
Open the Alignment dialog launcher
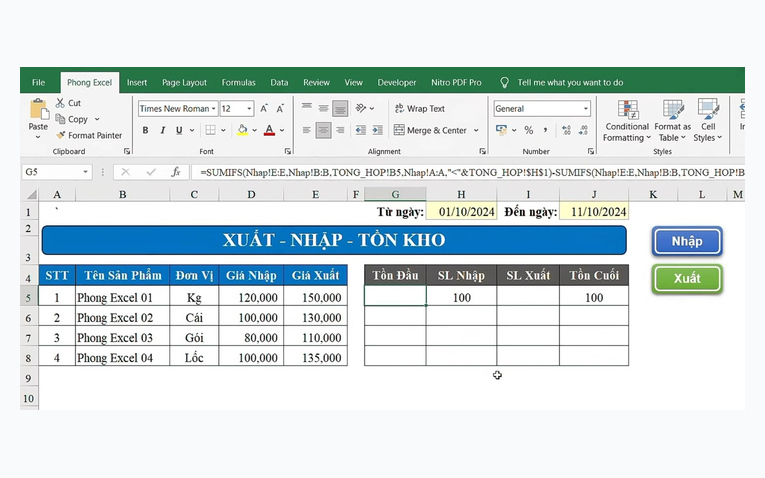click(482, 151)
